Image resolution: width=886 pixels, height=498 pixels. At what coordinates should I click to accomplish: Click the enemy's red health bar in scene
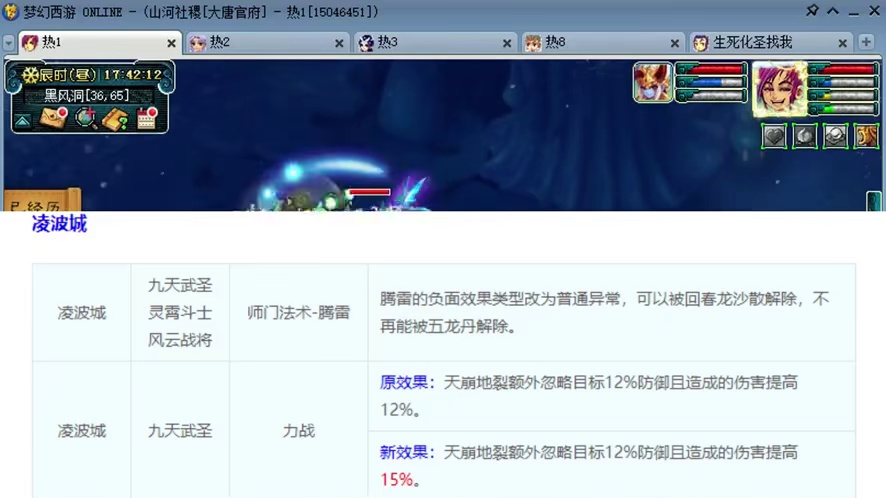pyautogui.click(x=370, y=192)
